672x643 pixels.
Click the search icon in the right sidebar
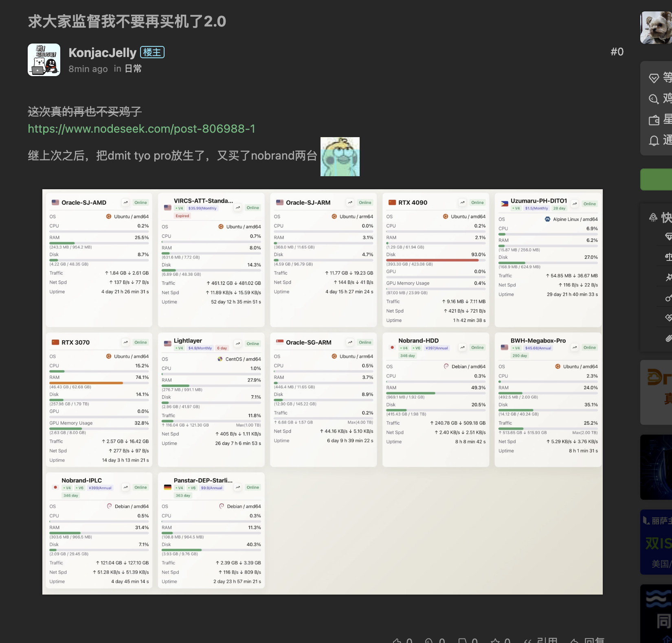tap(654, 99)
